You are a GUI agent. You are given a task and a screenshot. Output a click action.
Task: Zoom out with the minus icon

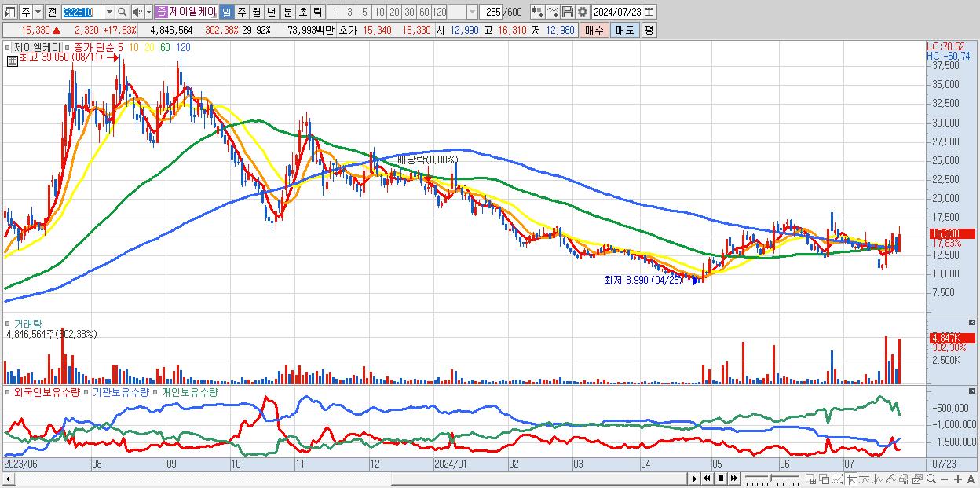tap(944, 479)
